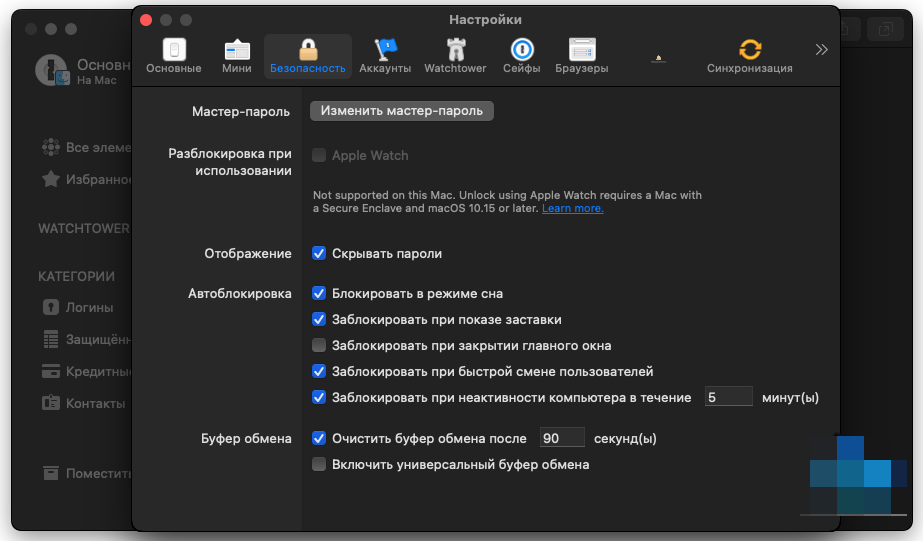Viewport: 923px width, 541px height.
Task: Click the Логины category in sidebar
Action: coord(88,307)
